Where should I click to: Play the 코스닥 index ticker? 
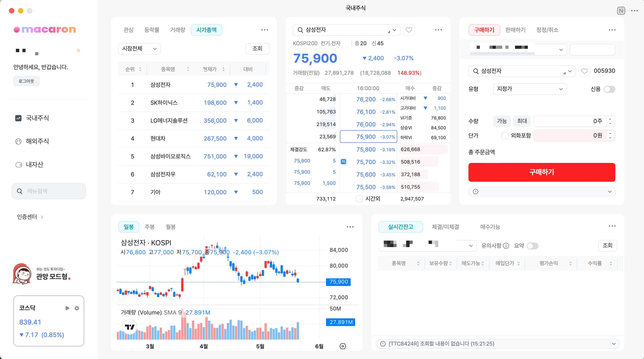(x=67, y=308)
